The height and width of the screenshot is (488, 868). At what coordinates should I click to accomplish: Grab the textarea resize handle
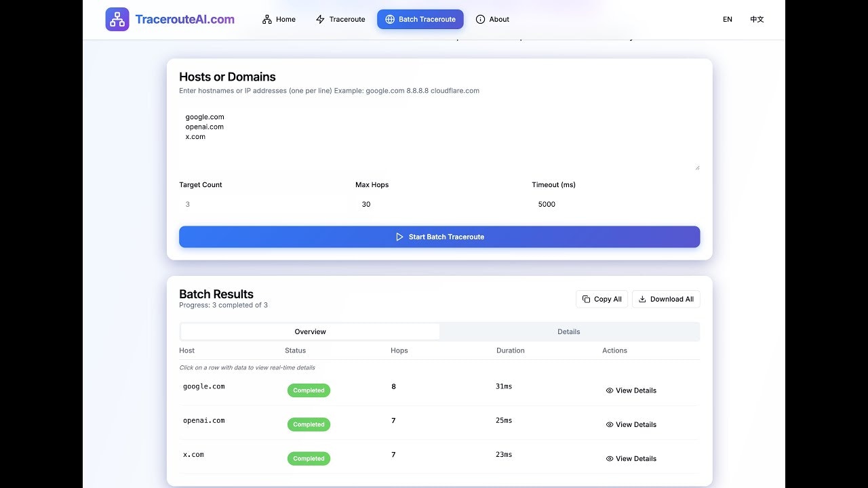696,167
